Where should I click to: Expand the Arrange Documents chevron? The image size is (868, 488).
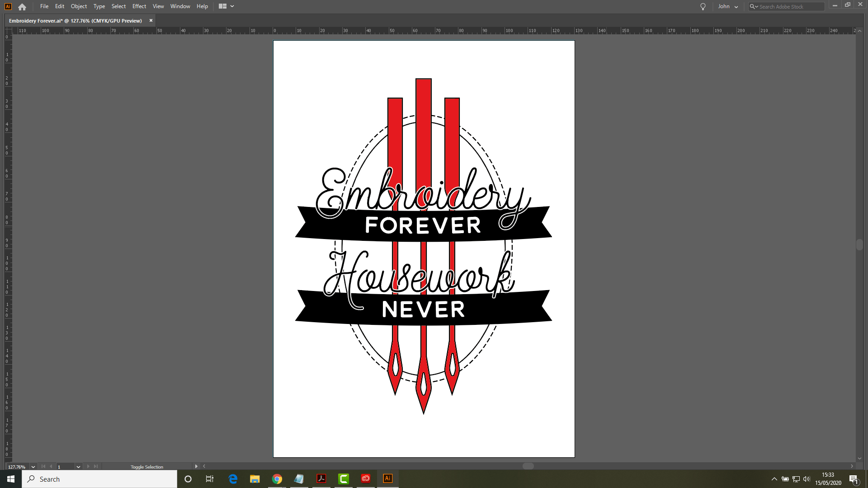[x=232, y=6]
